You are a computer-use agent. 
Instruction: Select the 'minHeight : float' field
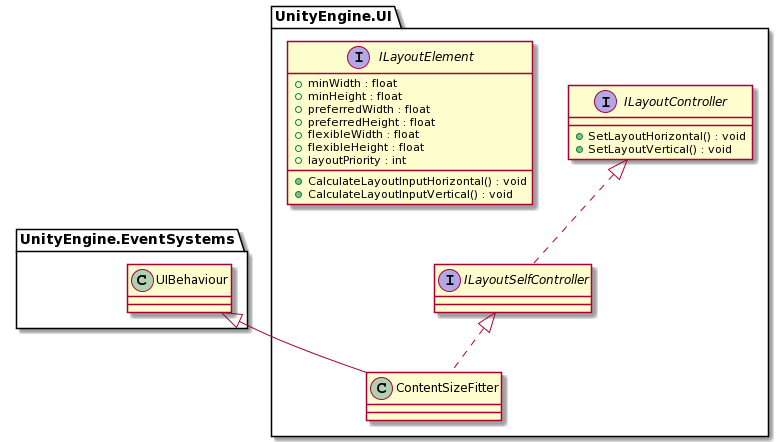[355, 96]
